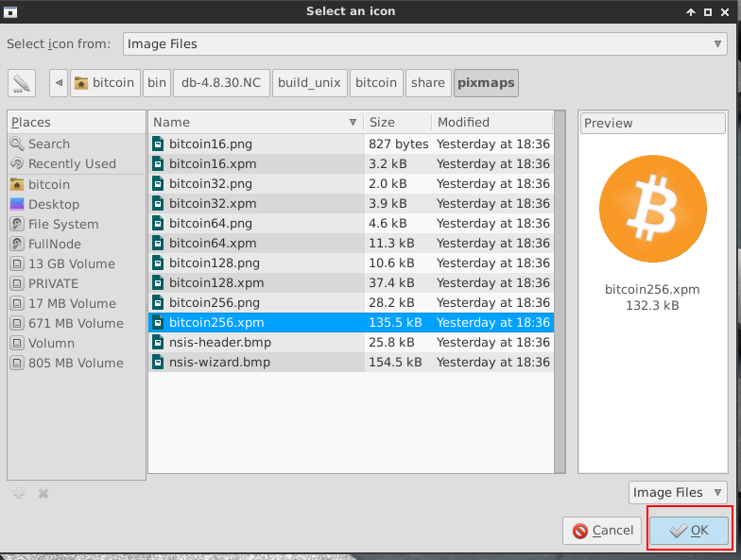Select the file name bitcoin128.png

[215, 263]
